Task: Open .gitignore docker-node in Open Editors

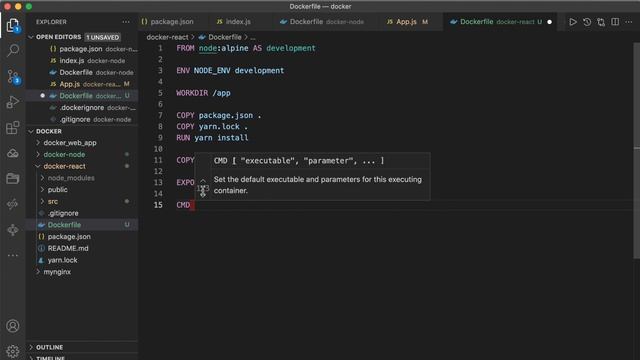Action: tap(82, 119)
